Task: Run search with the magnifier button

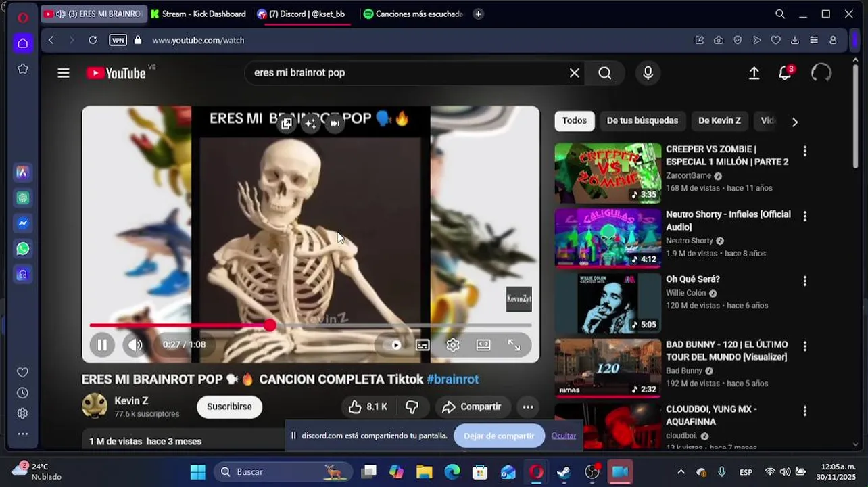Action: click(x=605, y=73)
